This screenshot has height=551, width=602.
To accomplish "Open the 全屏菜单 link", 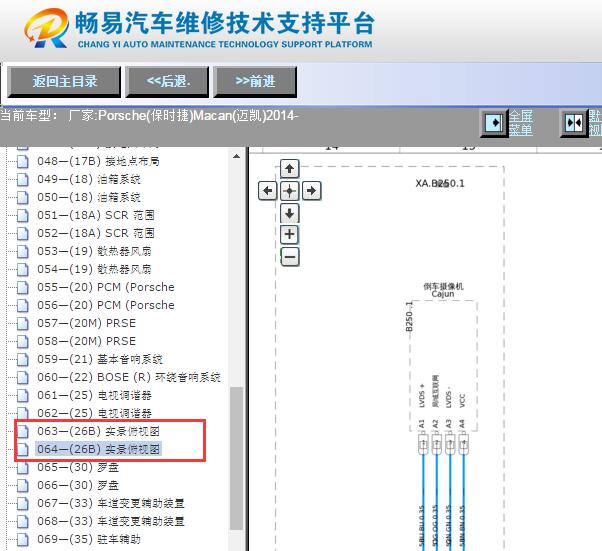I will [521, 122].
